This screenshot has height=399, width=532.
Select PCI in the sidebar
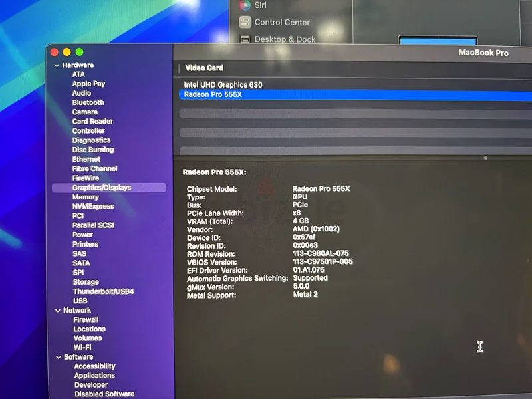pyautogui.click(x=78, y=215)
